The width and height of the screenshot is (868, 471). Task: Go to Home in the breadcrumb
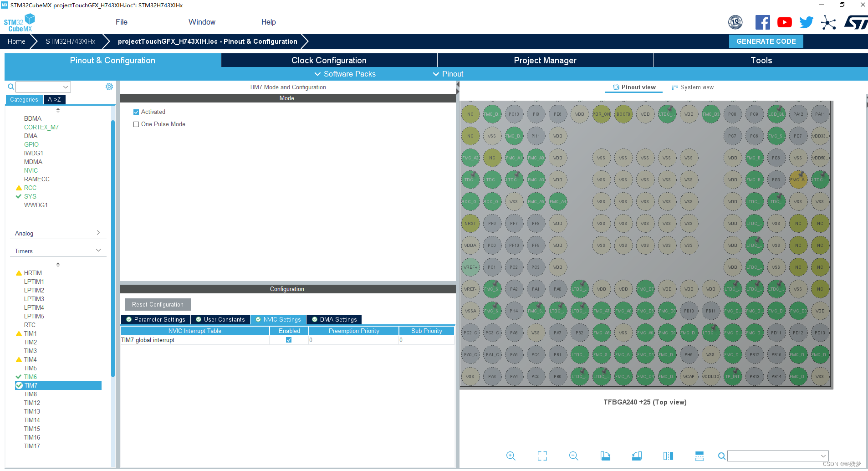point(16,41)
